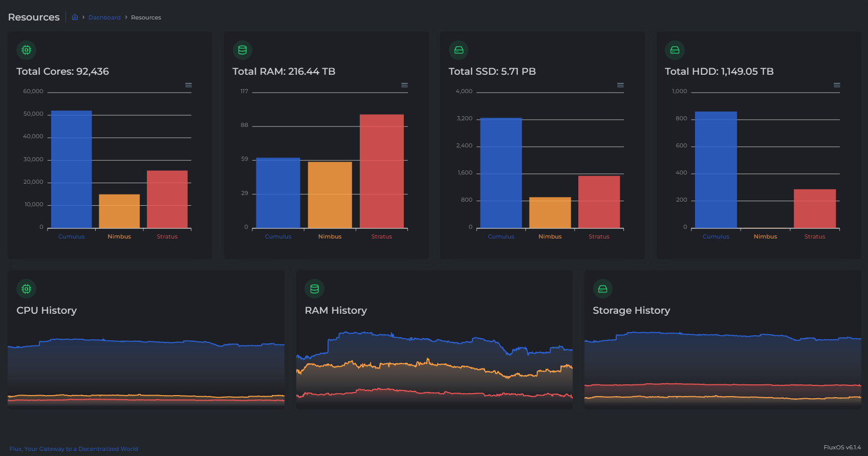
Task: Click the red Stratus bar in Total HDD chart
Action: tap(815, 209)
